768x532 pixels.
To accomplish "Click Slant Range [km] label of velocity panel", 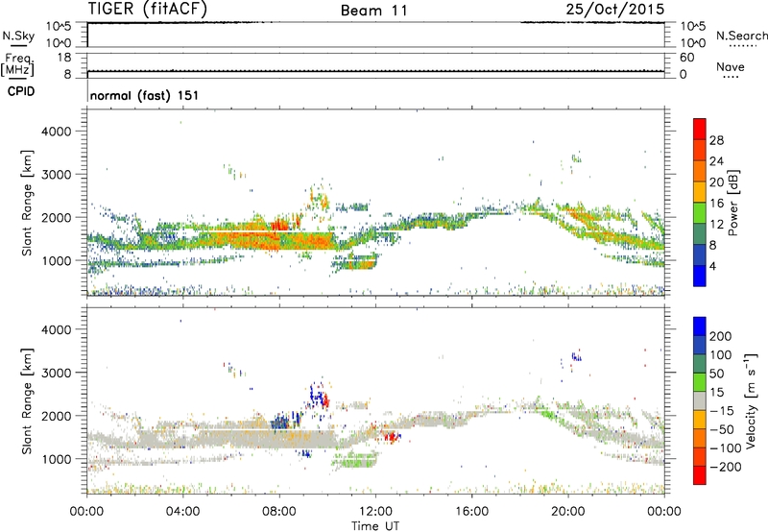I will coord(27,400).
